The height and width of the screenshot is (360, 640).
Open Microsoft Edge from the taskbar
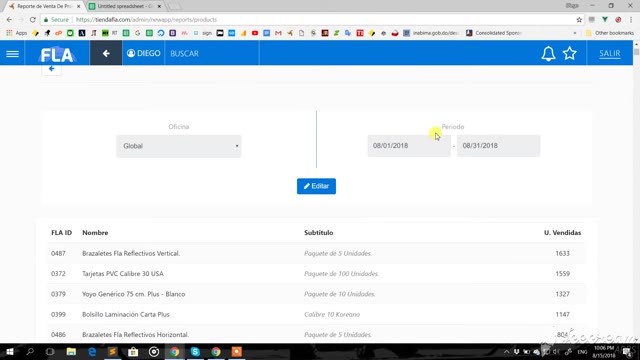click(92, 351)
